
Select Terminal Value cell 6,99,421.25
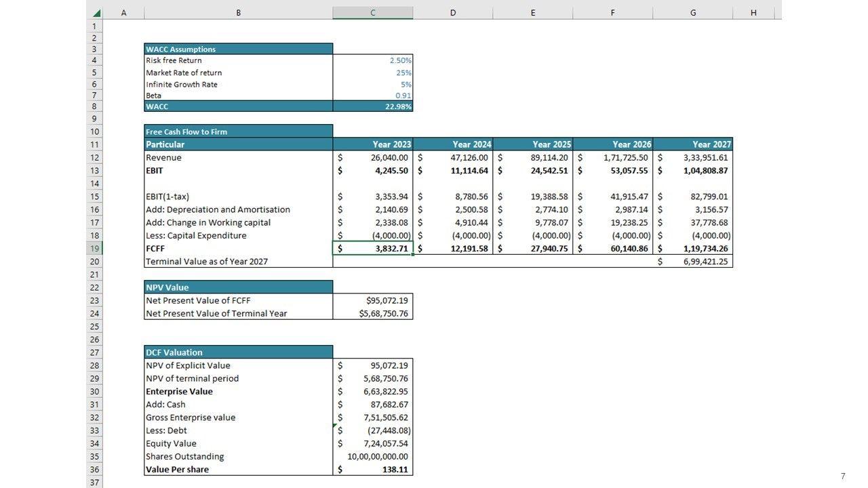pyautogui.click(x=692, y=262)
